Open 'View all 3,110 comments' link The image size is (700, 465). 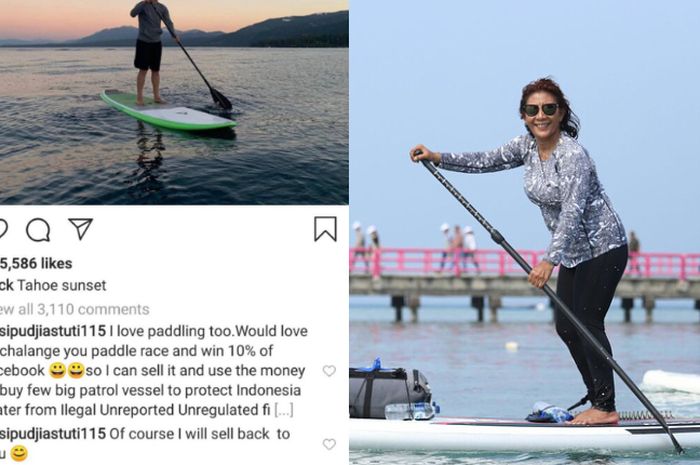point(75,309)
